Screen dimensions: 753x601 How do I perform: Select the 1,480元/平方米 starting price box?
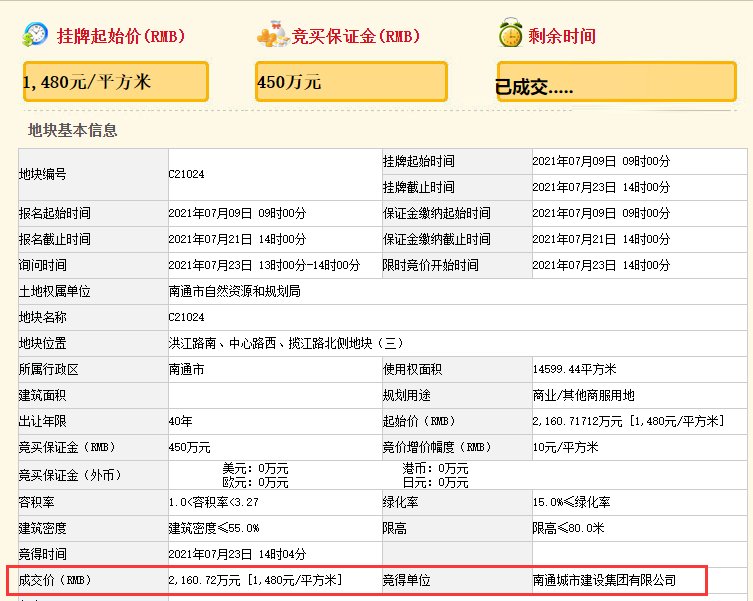tap(116, 81)
